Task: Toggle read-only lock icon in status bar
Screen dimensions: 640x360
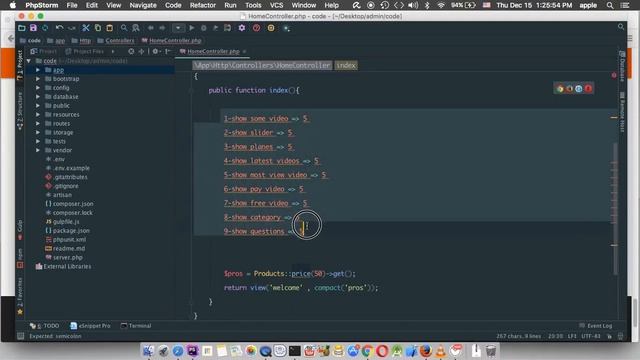Action: 609,336
